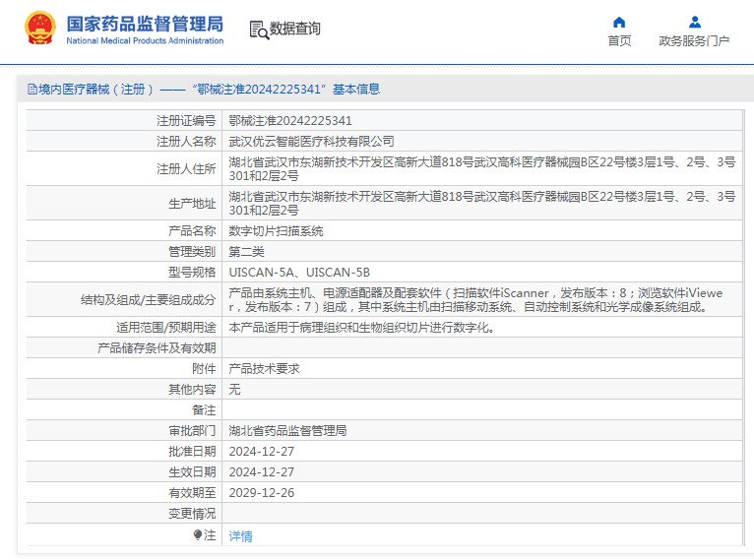The image size is (754, 560).
Task: Click the 变更情况 row label
Action: 192,514
